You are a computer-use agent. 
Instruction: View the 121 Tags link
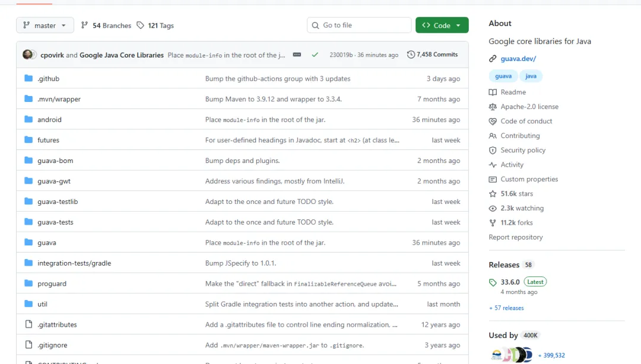pyautogui.click(x=156, y=25)
